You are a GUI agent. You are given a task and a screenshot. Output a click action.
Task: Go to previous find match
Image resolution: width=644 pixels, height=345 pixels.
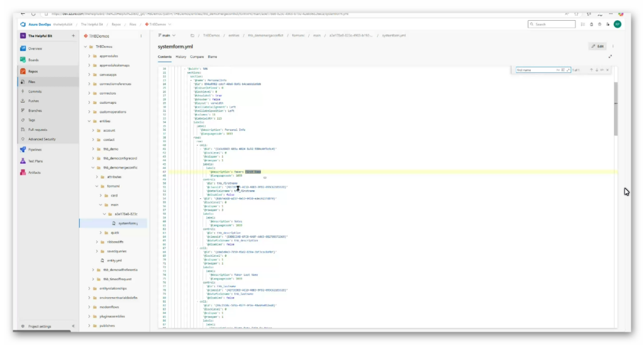[591, 70]
